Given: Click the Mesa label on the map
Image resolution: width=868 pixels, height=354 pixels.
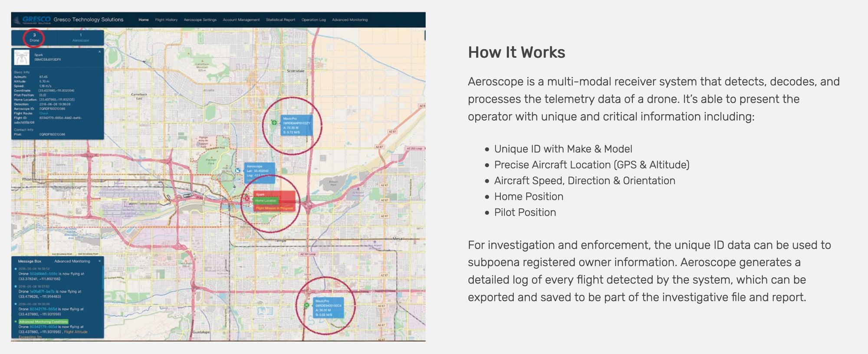Looking at the screenshot, I should tap(397, 239).
